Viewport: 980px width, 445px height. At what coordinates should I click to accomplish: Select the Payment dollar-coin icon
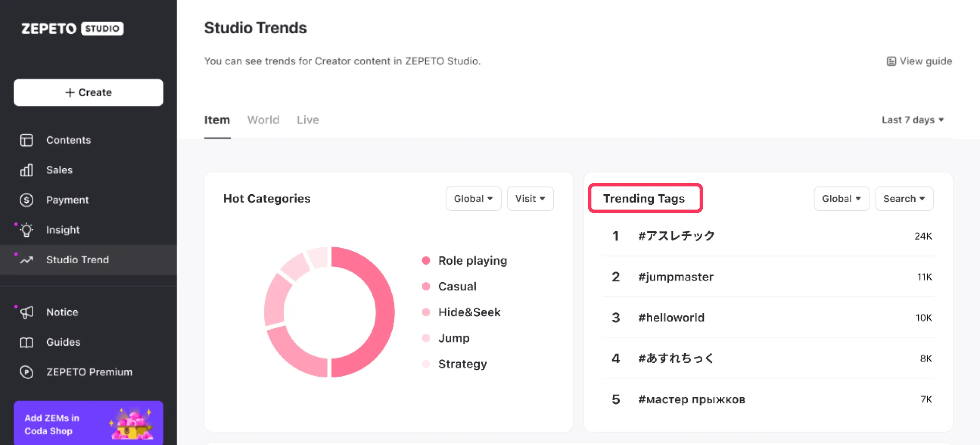26,200
